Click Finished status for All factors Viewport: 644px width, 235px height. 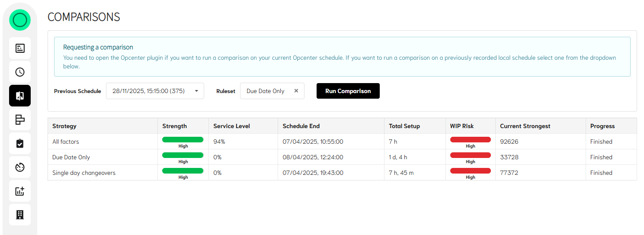pos(601,142)
